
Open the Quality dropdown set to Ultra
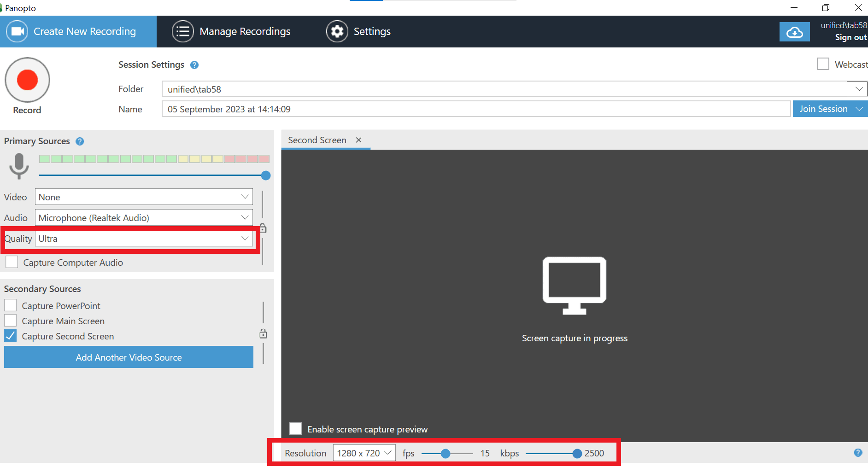coord(144,239)
